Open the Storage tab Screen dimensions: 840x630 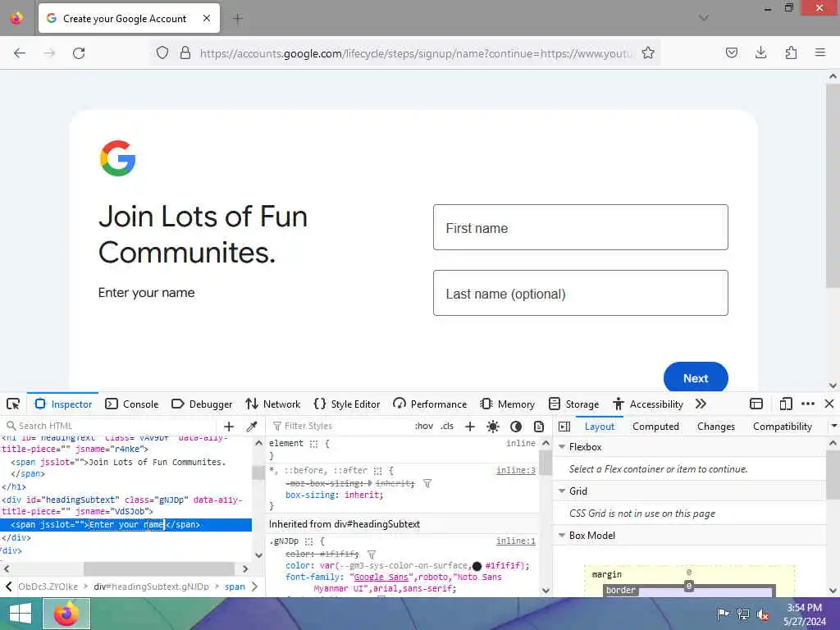573,404
